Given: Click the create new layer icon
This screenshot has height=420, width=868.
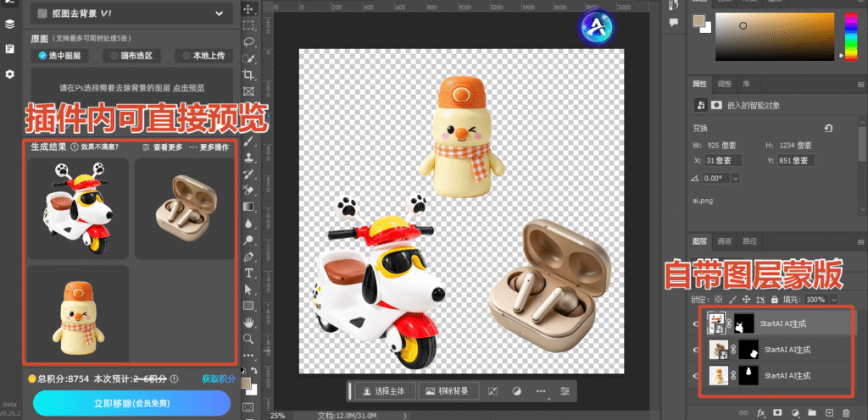Looking at the screenshot, I should pos(829,412).
